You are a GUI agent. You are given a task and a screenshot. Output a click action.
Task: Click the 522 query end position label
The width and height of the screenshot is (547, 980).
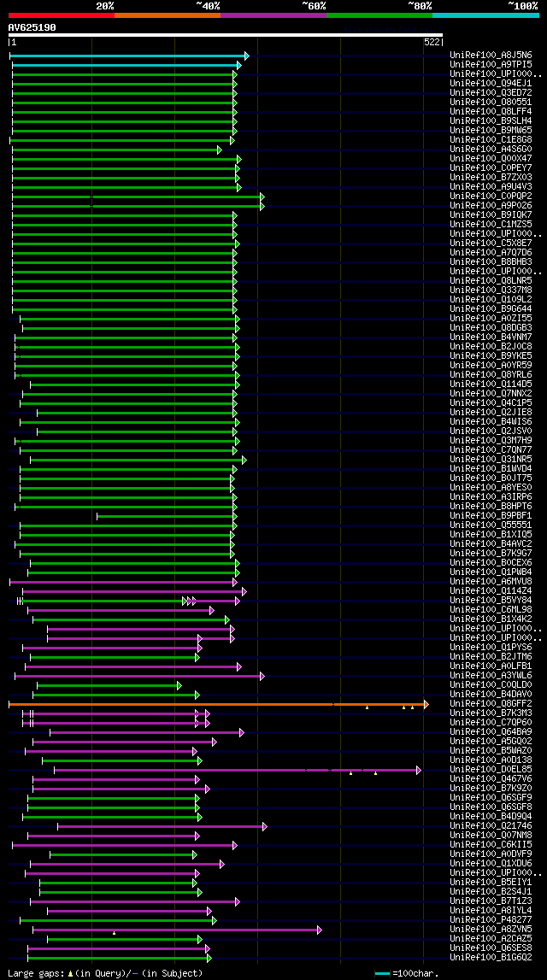432,43
